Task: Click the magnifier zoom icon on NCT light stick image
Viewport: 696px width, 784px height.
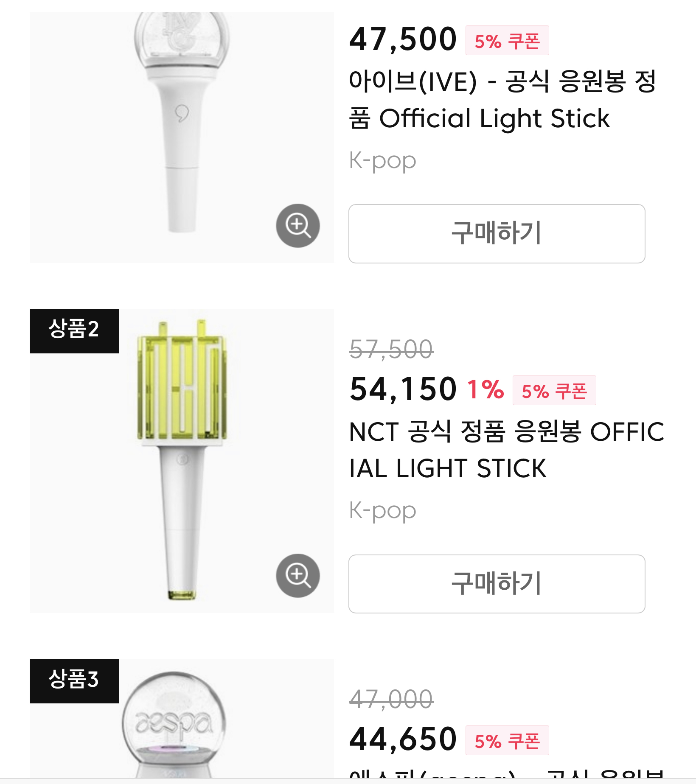Action: pyautogui.click(x=298, y=576)
